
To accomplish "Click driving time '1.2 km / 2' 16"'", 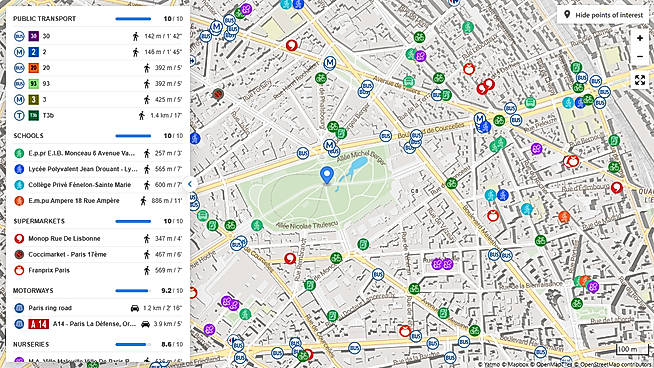I will [163, 308].
